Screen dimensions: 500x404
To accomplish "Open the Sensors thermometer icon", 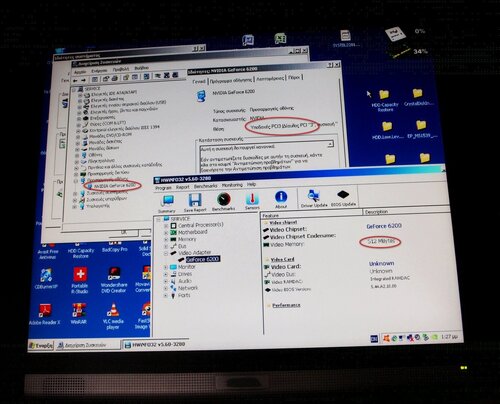I will (252, 201).
